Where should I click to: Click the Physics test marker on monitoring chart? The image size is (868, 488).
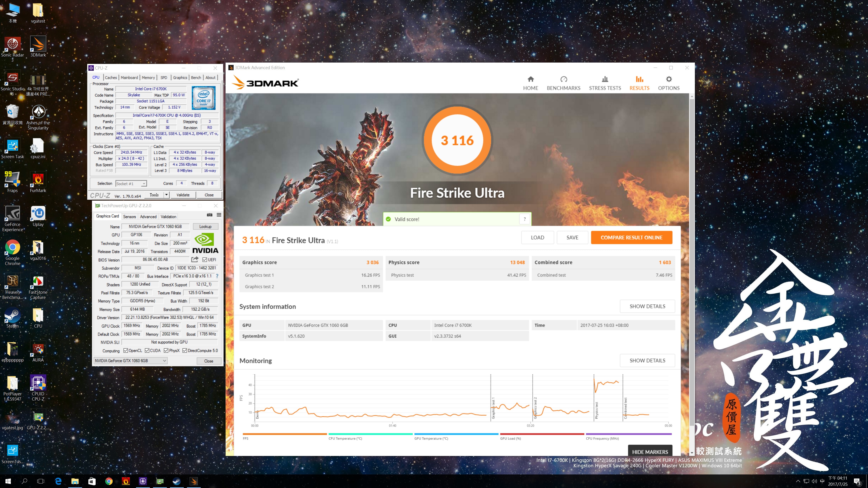pyautogui.click(x=596, y=410)
